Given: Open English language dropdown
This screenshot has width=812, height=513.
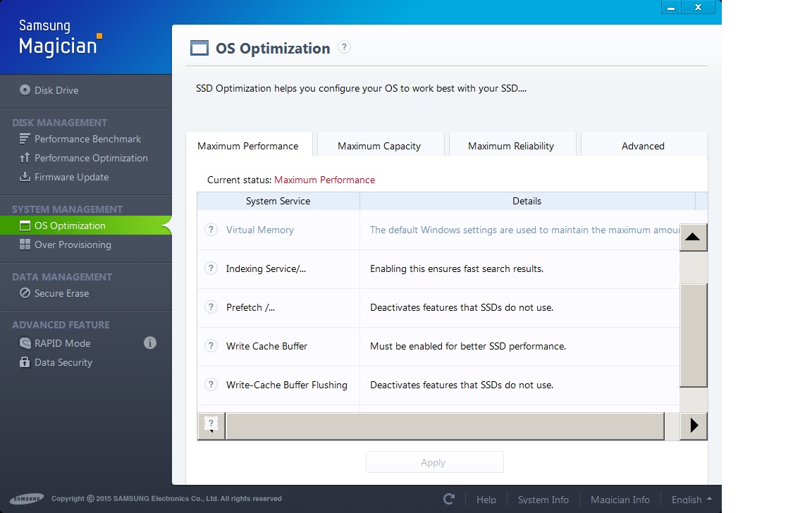Looking at the screenshot, I should (691, 500).
